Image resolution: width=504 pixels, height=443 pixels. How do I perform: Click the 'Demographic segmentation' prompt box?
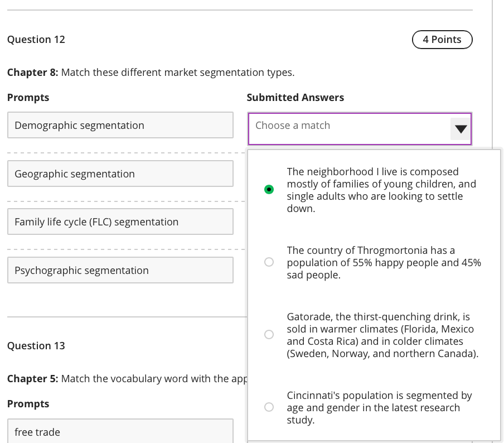coord(120,126)
